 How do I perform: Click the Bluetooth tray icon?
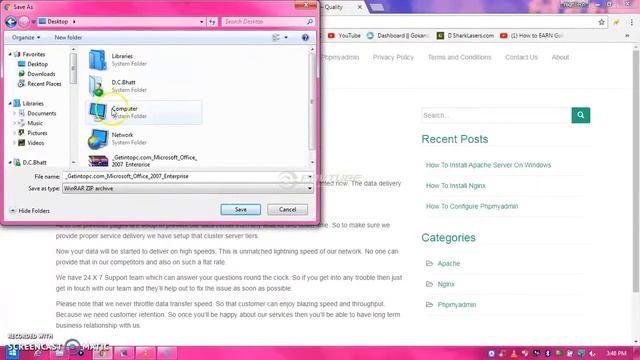(x=548, y=353)
